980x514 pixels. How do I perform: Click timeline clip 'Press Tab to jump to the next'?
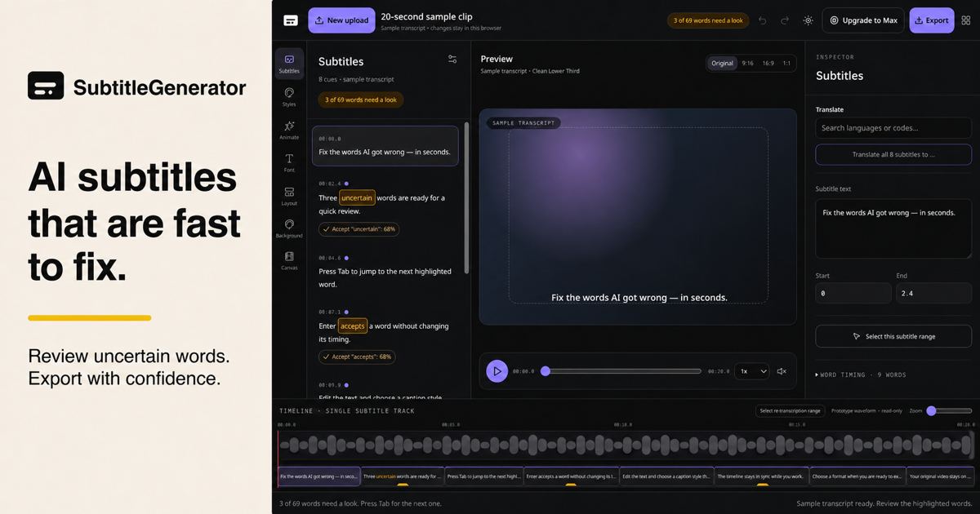(484, 476)
